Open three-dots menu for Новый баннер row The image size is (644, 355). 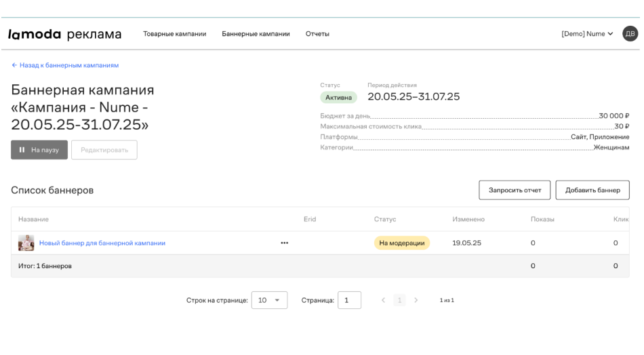pyautogui.click(x=284, y=243)
